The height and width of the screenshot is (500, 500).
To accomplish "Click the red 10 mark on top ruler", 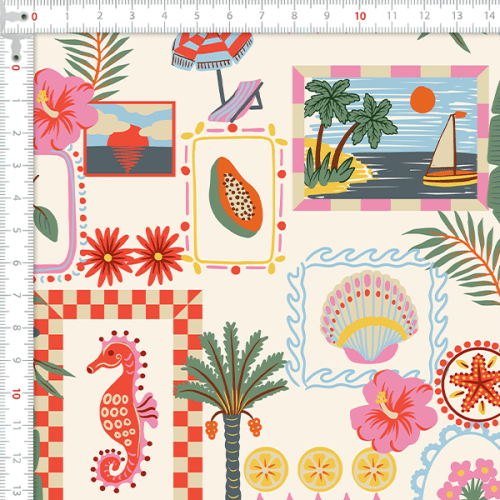I will pyautogui.click(x=360, y=16).
